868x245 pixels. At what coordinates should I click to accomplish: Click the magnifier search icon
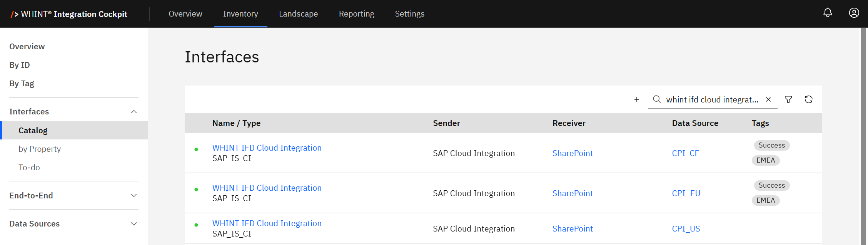[657, 99]
